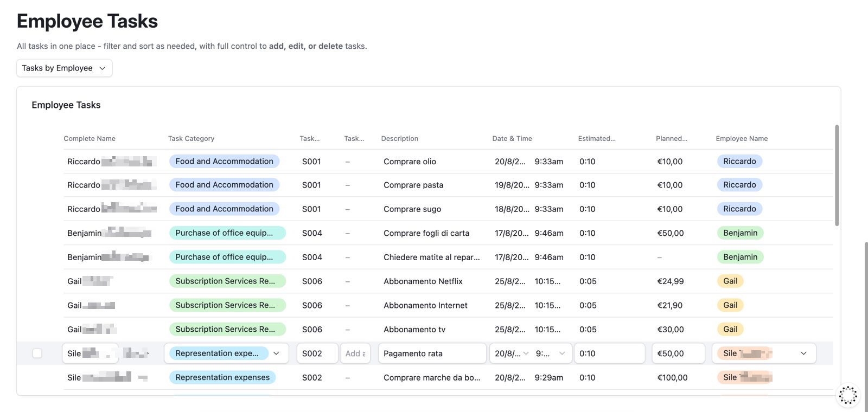Tick the checkbox on the Pagamento rata row
868x412 pixels.
(x=37, y=353)
